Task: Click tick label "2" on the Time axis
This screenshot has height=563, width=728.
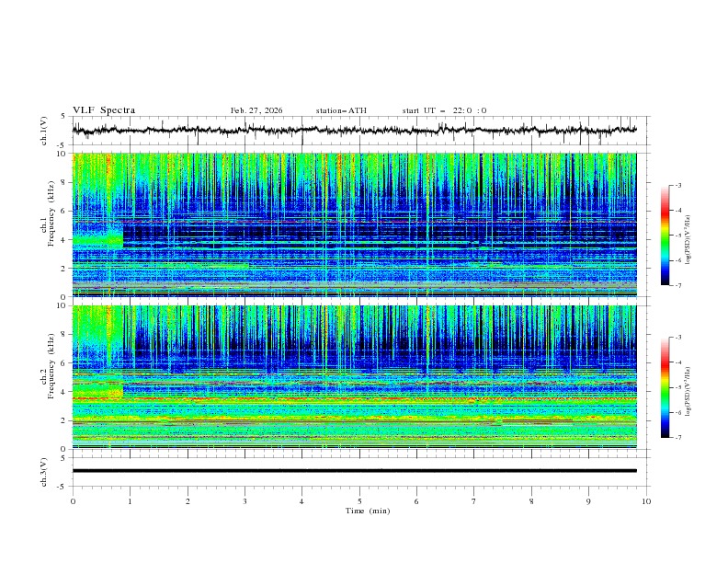Action: (x=188, y=501)
